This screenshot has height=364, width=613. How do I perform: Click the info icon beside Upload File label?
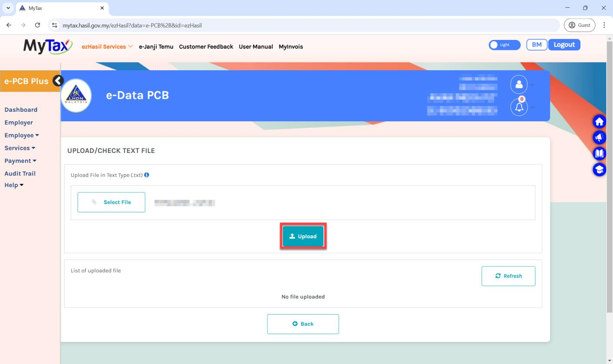pyautogui.click(x=147, y=175)
